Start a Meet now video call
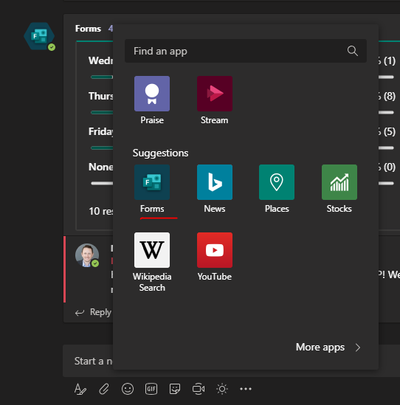 199,389
